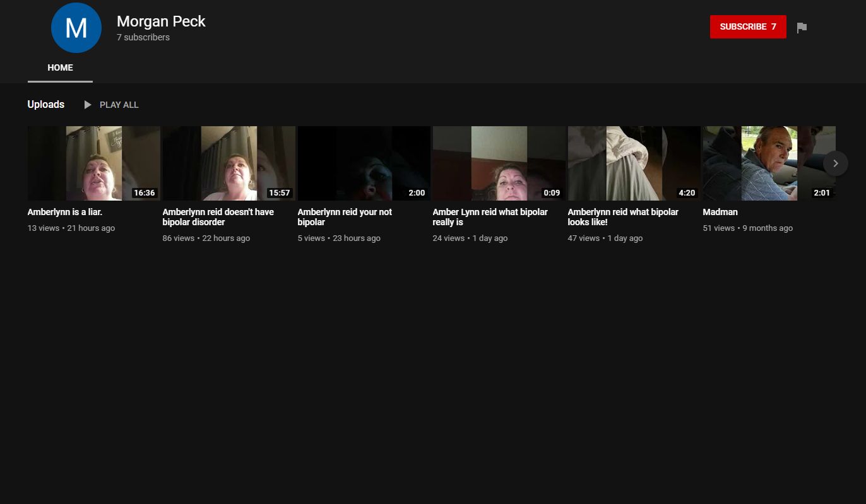
Task: Open the Morgan Peck channel name
Action: pos(161,21)
